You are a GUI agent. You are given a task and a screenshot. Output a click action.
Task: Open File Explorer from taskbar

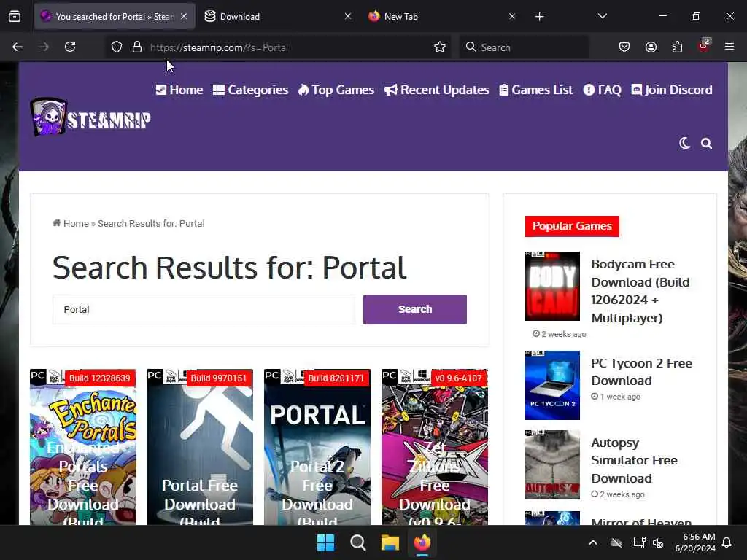390,542
